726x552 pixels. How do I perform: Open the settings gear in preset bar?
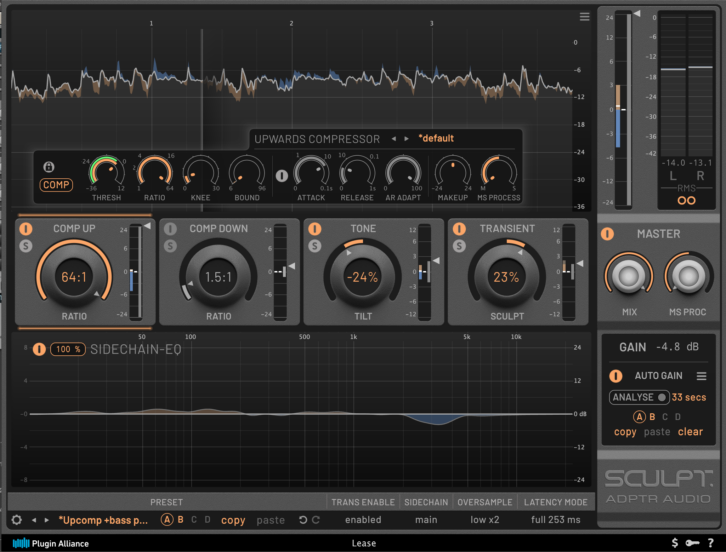tap(17, 520)
